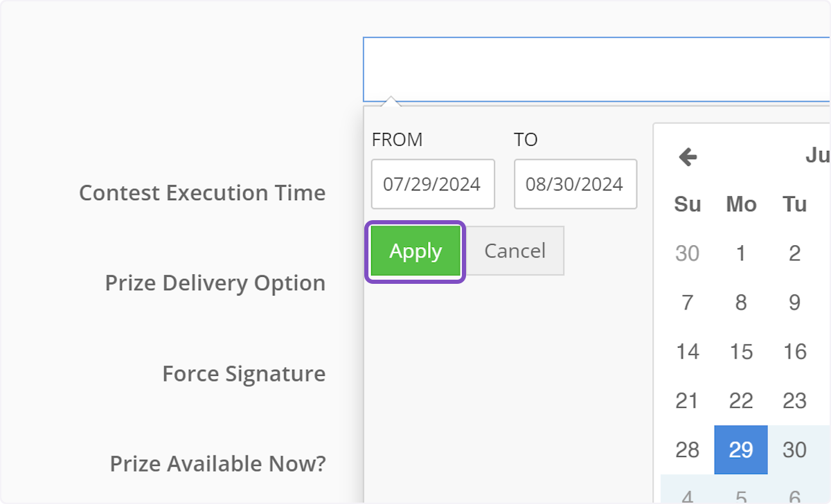Click the FROM date field
The height and width of the screenshot is (504, 831).
(x=433, y=184)
